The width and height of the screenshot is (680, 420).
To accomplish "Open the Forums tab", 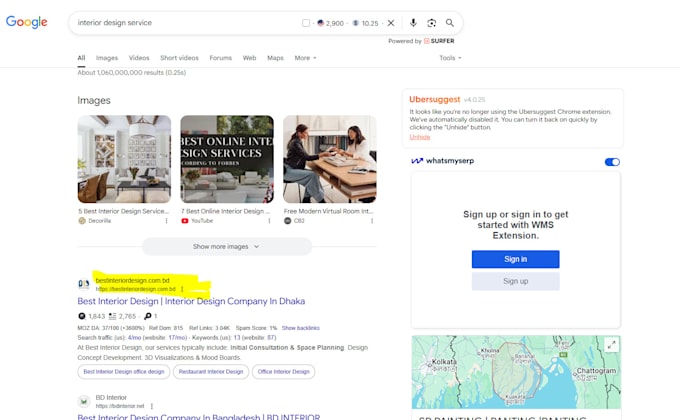I will pos(220,58).
